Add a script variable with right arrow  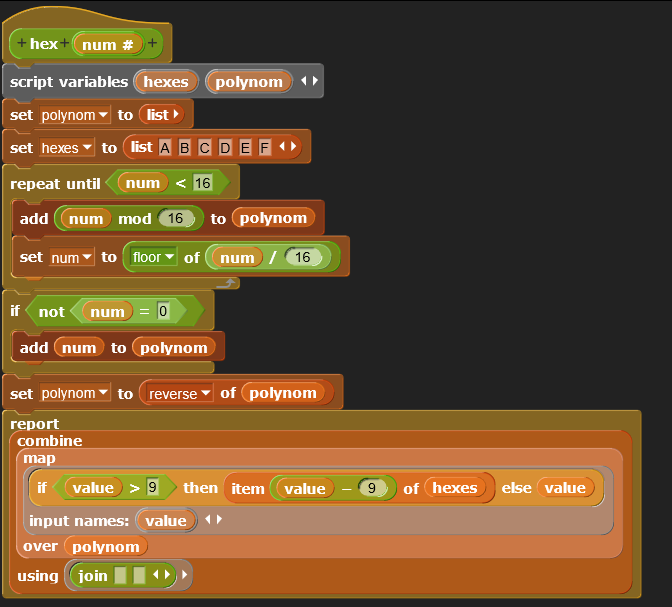click(316, 81)
